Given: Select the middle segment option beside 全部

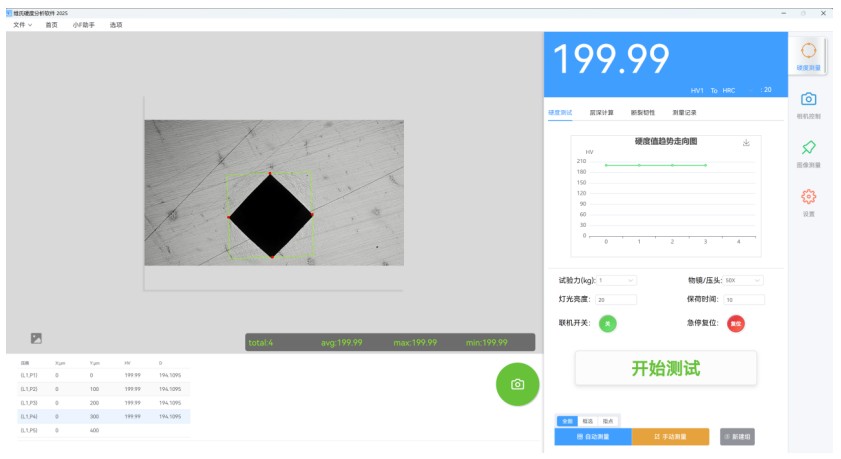Looking at the screenshot, I should tap(588, 421).
